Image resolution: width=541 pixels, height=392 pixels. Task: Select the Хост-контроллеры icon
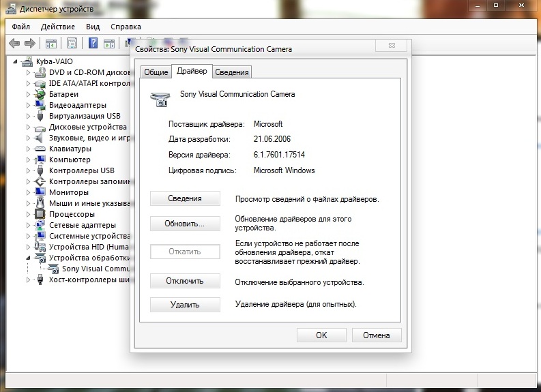pos(40,280)
